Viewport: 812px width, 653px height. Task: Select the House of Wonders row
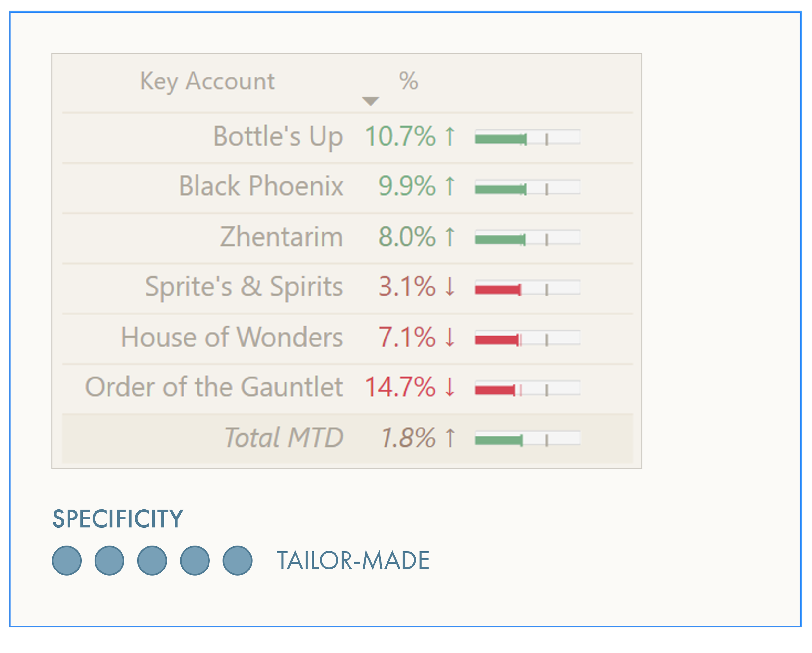tap(232, 337)
